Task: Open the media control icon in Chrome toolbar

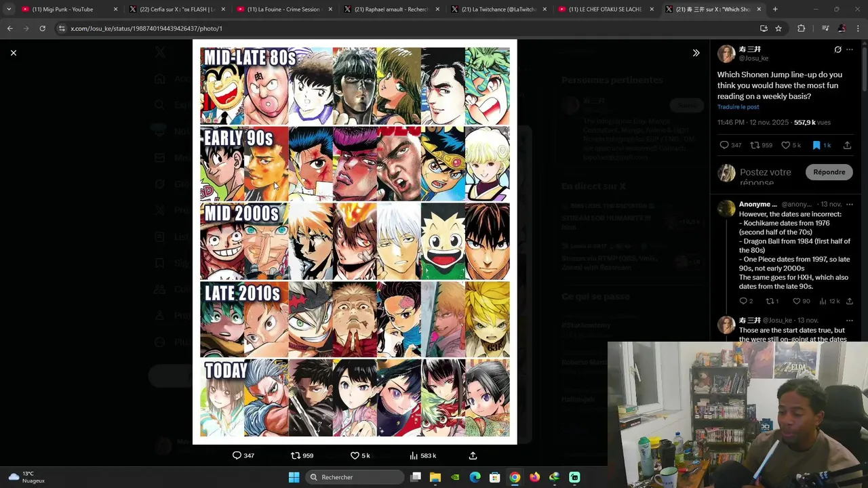Action: point(825,28)
